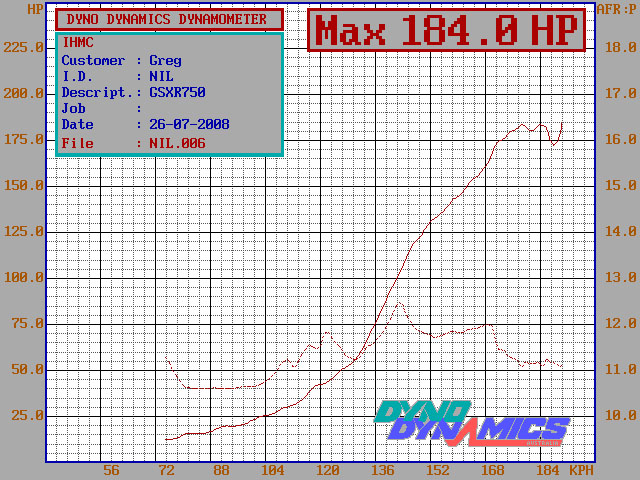Screen dimensions: 640x480
Task: Click the 14.0 AFR axis value
Action: [620, 232]
